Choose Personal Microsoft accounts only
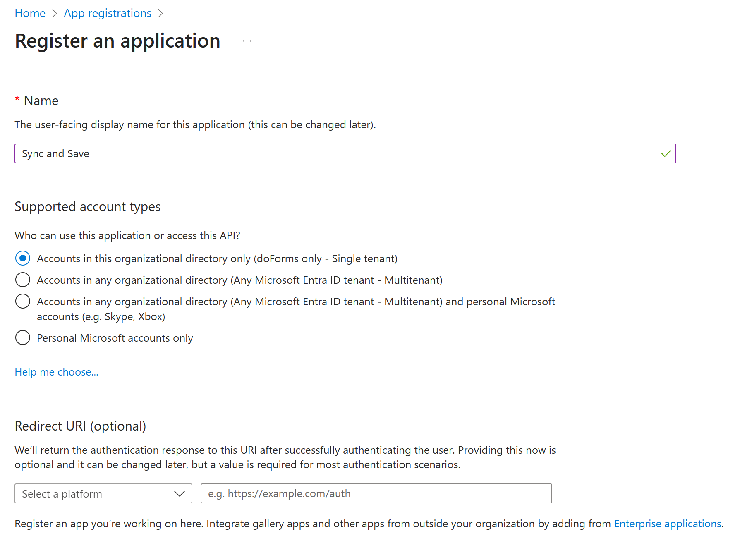The height and width of the screenshot is (560, 740). point(23,337)
